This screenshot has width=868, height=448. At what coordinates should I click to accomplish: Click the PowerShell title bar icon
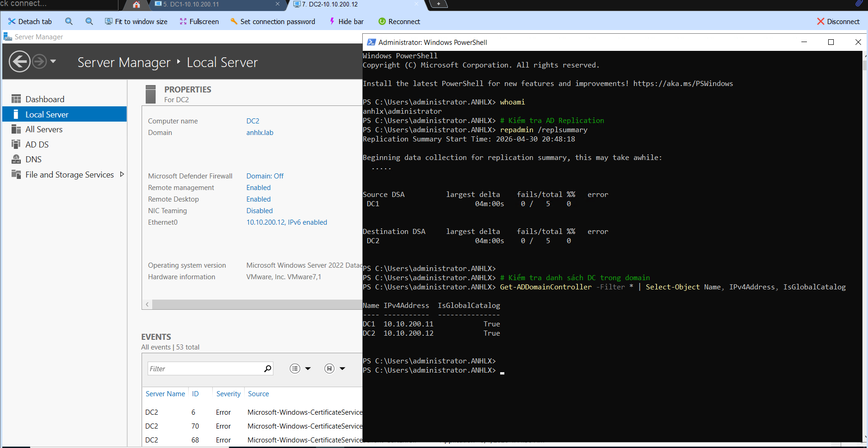[371, 42]
